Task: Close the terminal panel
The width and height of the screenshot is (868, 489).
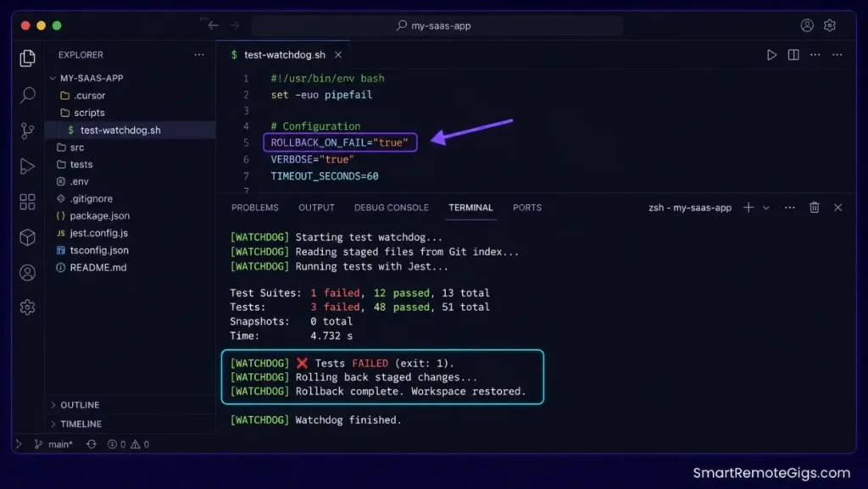Action: pyautogui.click(x=837, y=208)
